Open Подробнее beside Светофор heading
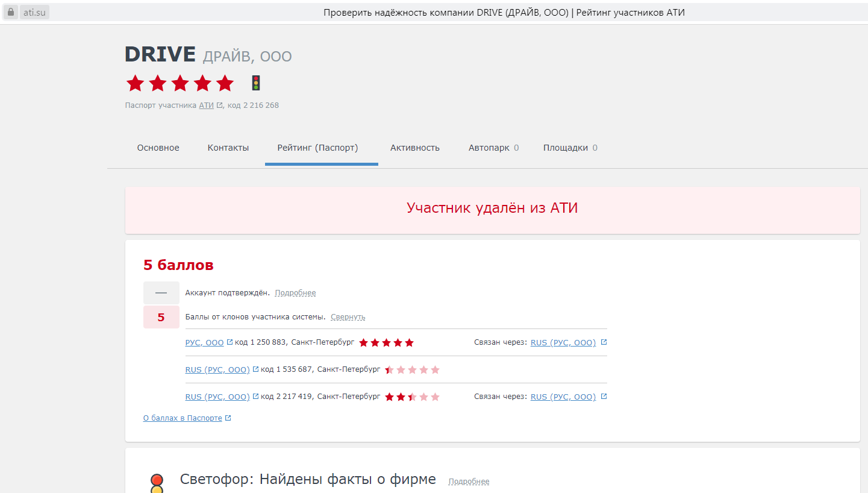Viewport: 868px width, 493px height. click(469, 482)
